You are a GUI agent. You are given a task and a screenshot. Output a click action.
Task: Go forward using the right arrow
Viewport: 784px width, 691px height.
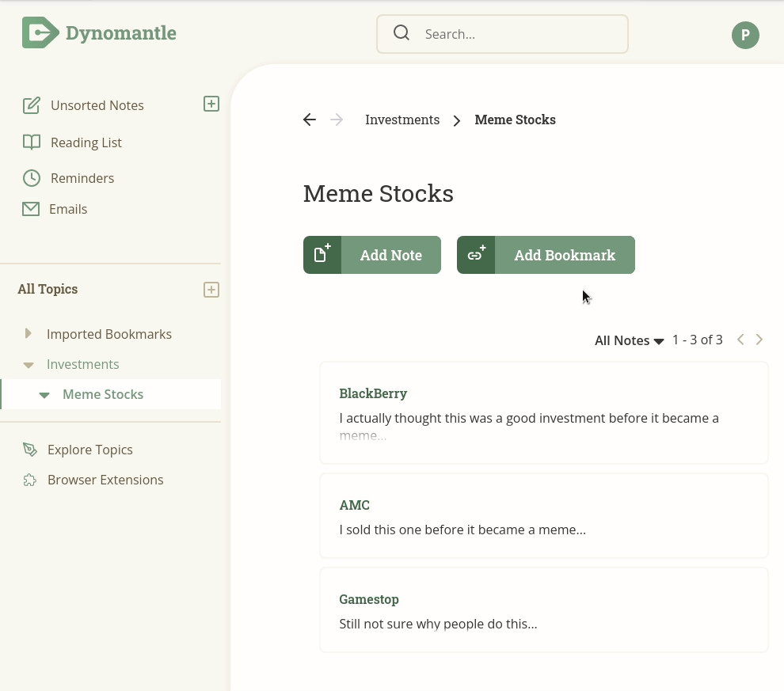click(337, 120)
